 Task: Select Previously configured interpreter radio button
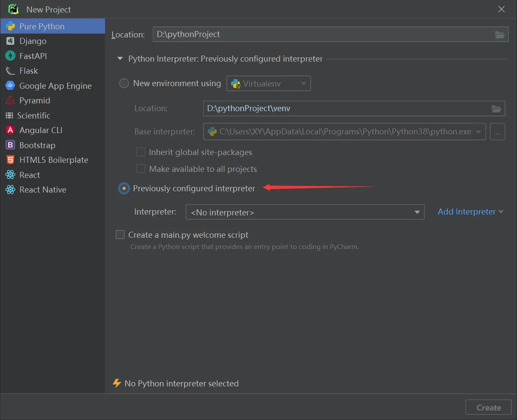(x=124, y=189)
